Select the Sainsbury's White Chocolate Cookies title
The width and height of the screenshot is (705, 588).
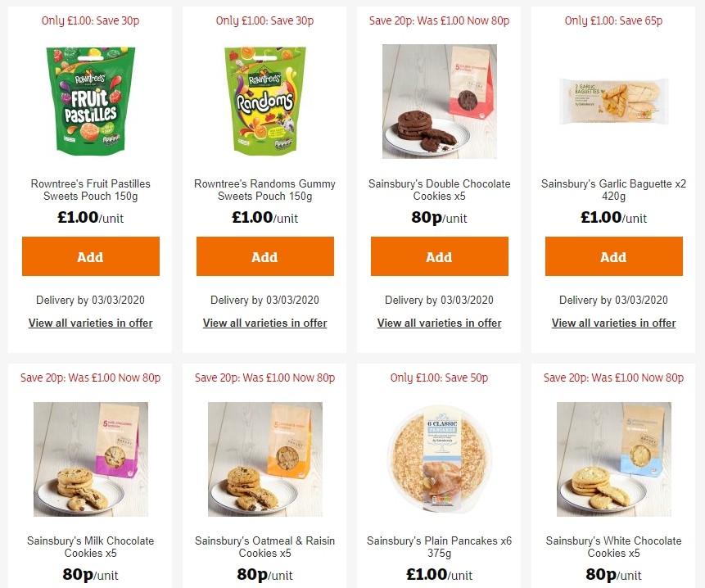pyautogui.click(x=613, y=547)
